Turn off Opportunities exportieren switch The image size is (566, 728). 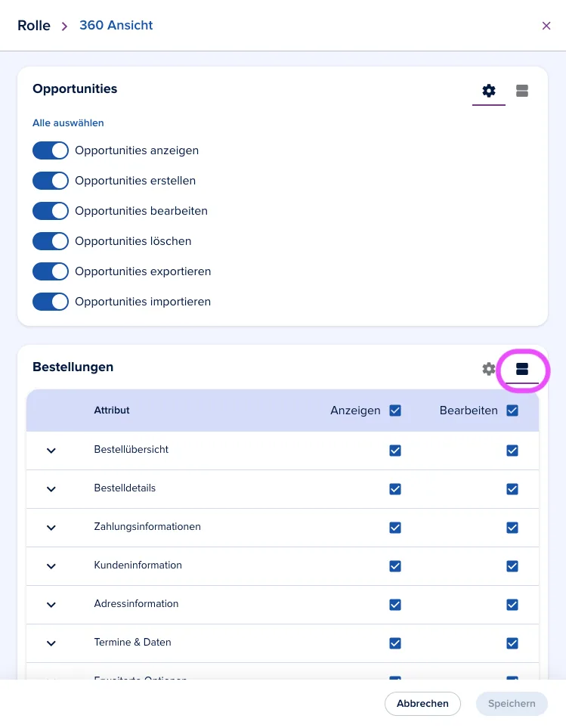[x=51, y=271]
